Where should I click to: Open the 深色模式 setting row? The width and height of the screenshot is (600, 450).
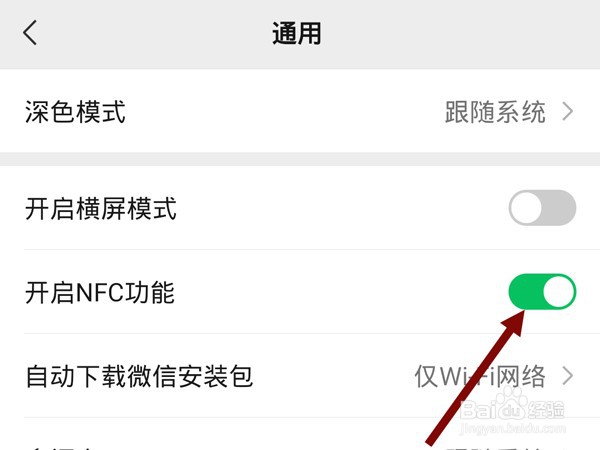(300, 111)
